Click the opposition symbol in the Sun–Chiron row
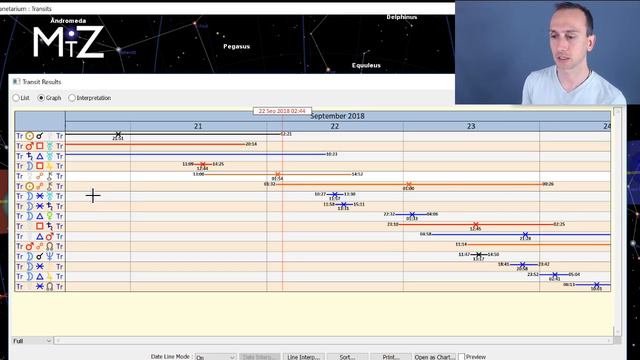This screenshot has width=640, height=360. 40,186
